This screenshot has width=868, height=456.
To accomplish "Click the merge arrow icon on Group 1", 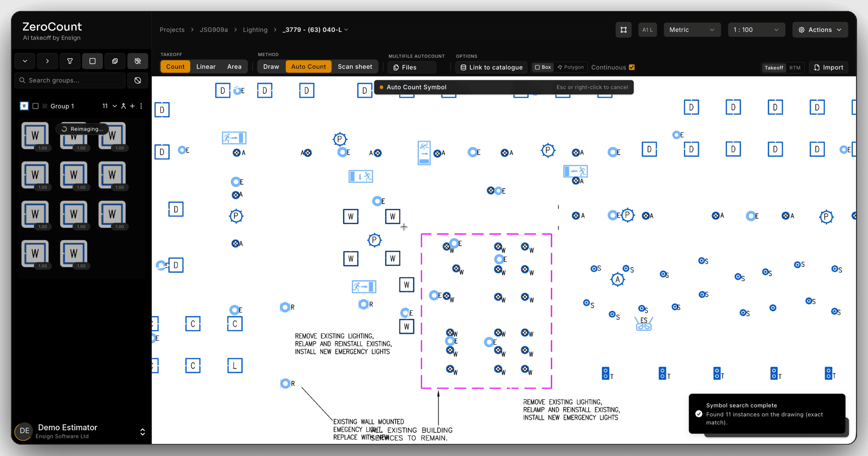I will (124, 106).
